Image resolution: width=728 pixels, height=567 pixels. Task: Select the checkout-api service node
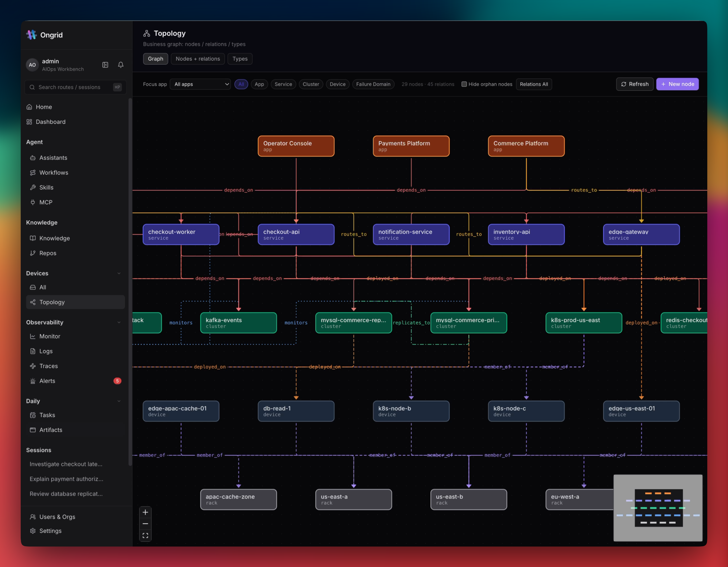tap(296, 234)
